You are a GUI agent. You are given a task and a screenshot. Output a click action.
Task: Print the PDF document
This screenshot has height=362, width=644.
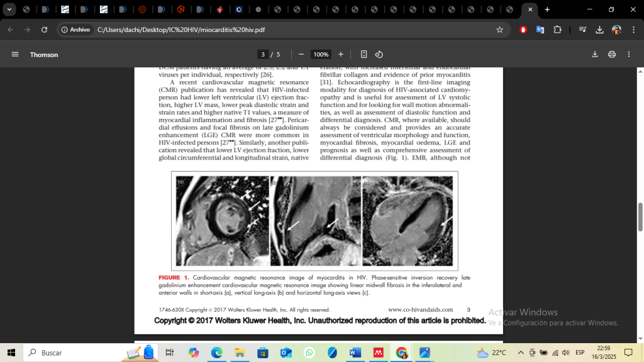pos(611,55)
